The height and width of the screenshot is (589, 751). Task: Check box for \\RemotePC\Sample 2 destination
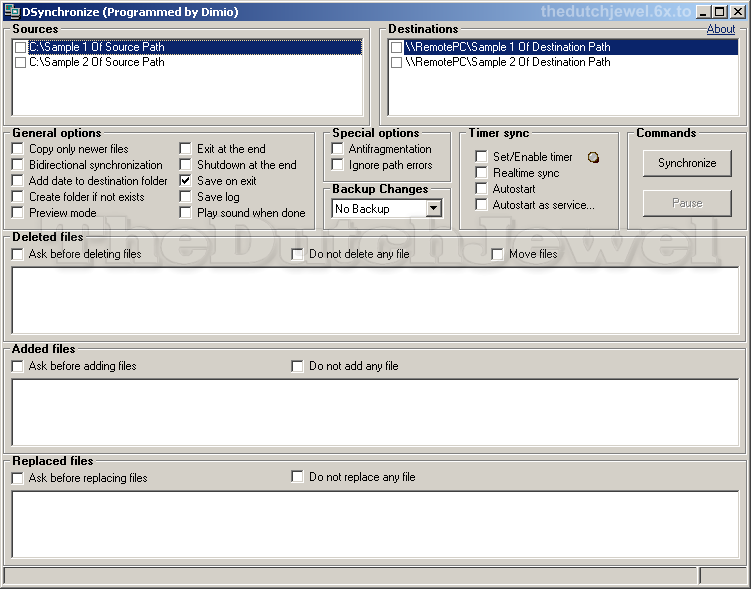click(x=397, y=62)
